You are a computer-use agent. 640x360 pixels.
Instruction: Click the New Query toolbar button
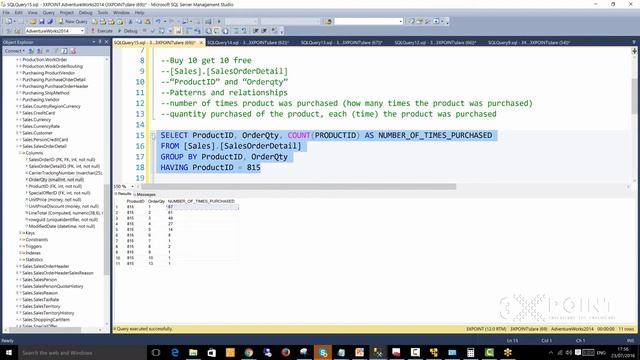73,21
